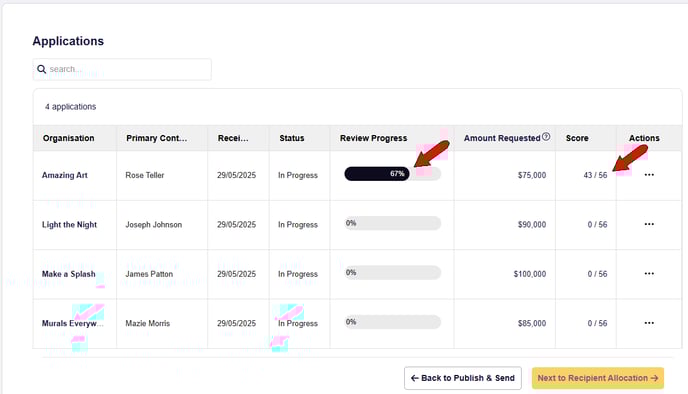
Task: Open the Light the Night application
Action: tap(69, 225)
